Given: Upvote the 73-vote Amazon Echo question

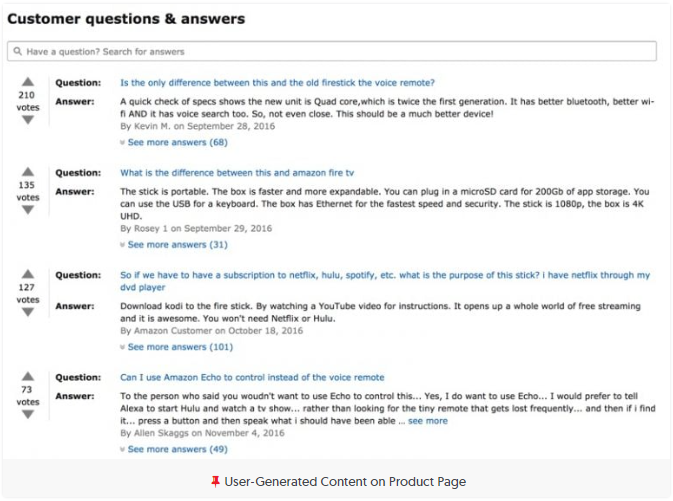Looking at the screenshot, I should [27, 377].
